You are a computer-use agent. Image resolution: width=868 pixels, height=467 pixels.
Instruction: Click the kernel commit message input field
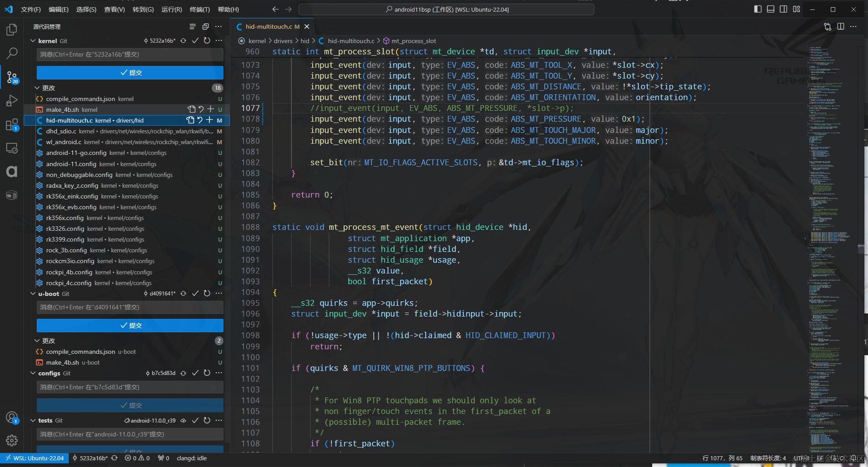coord(130,54)
